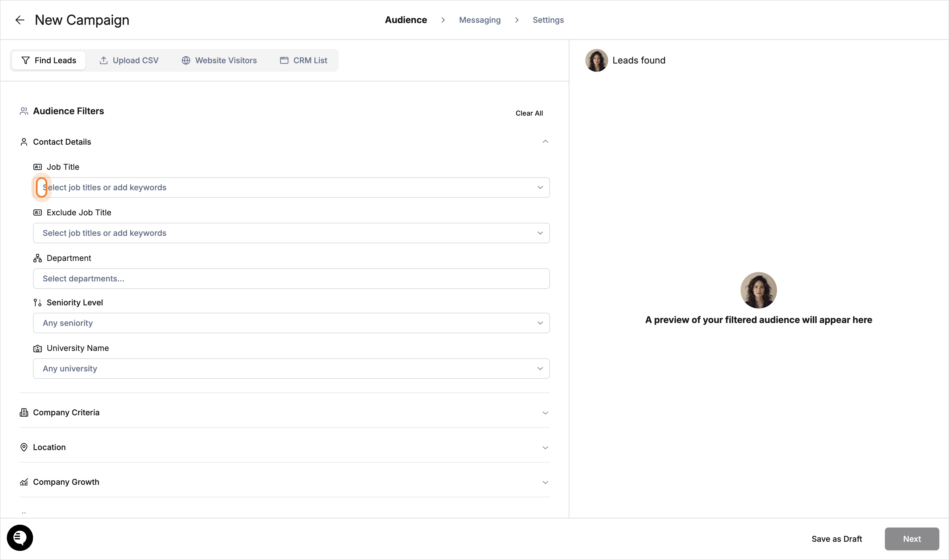Click the avatar beside Leads found
This screenshot has width=949, height=560.
[x=596, y=60]
